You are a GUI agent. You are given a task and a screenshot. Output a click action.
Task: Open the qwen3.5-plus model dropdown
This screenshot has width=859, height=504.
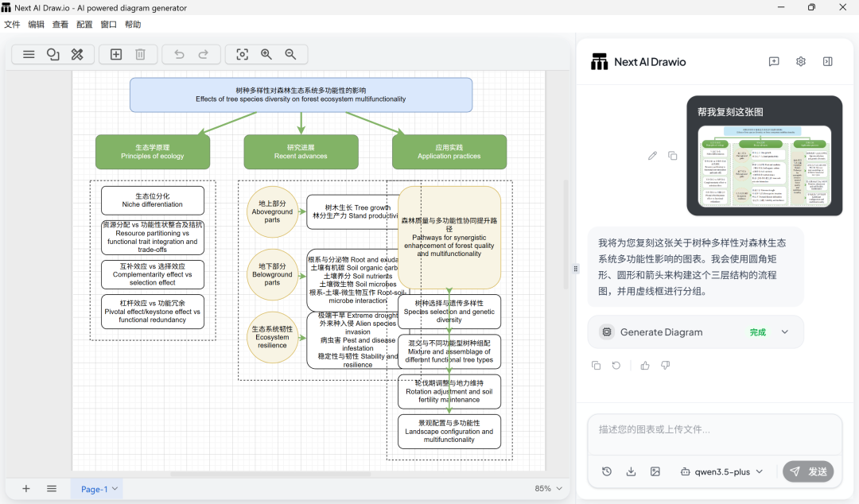(x=721, y=471)
